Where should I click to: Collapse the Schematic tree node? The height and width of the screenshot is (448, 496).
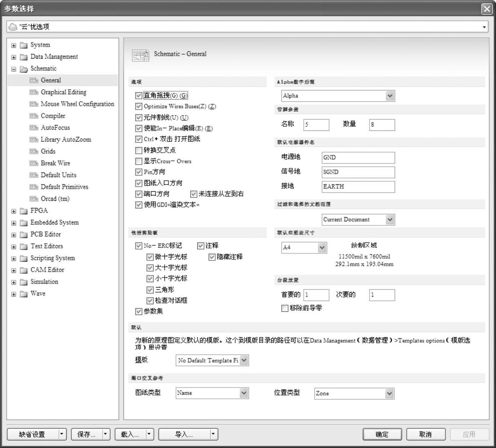pyautogui.click(x=14, y=69)
